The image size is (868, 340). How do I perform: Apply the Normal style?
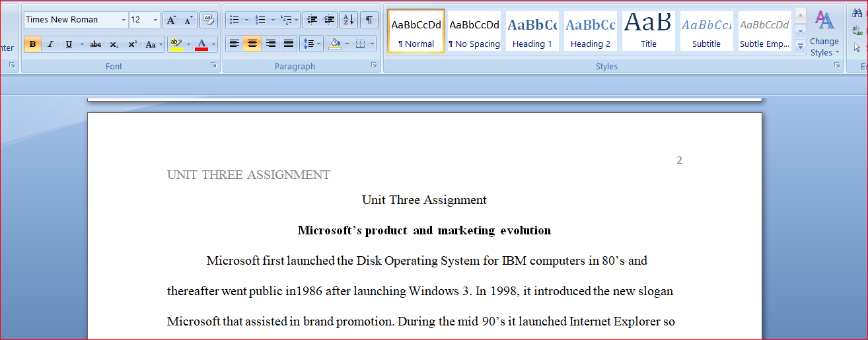click(416, 31)
